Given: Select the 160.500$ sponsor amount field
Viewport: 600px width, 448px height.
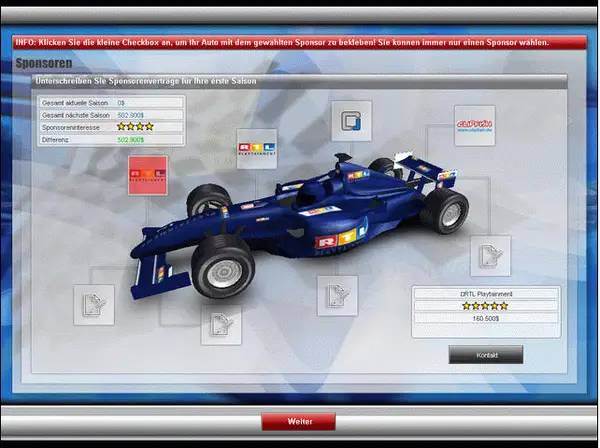Looking at the screenshot, I should pyautogui.click(x=485, y=318).
